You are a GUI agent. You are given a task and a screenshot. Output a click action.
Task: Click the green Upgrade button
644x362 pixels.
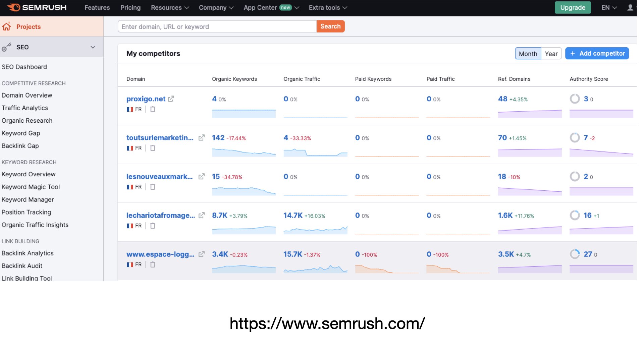tap(573, 7)
